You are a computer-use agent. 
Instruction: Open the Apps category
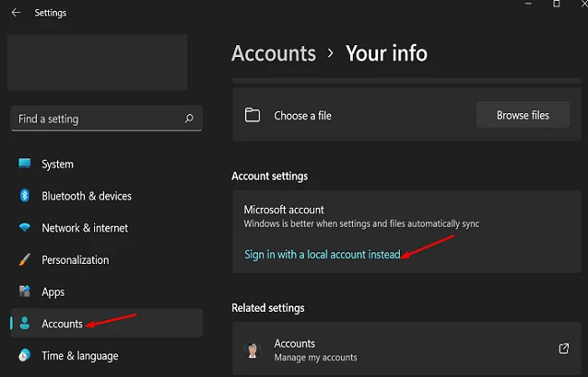coord(107,291)
